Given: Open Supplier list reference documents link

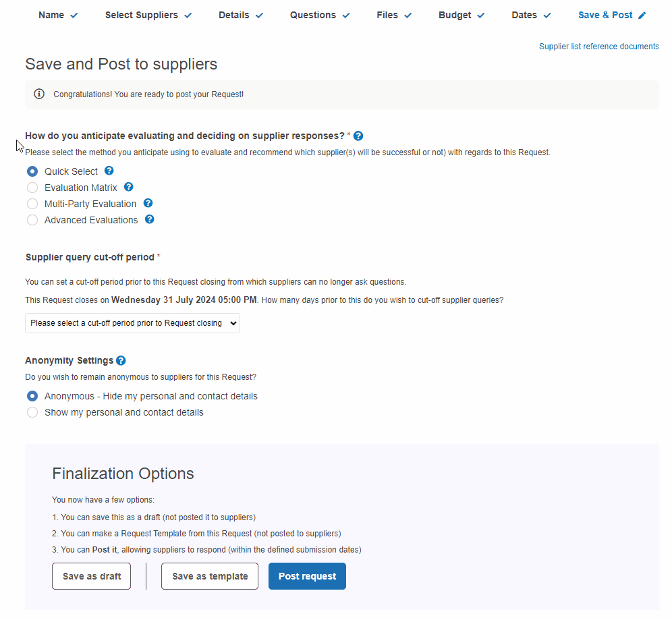Looking at the screenshot, I should [598, 47].
